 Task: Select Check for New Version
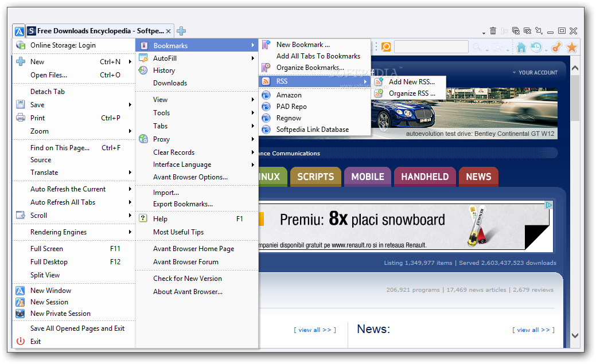pyautogui.click(x=197, y=279)
